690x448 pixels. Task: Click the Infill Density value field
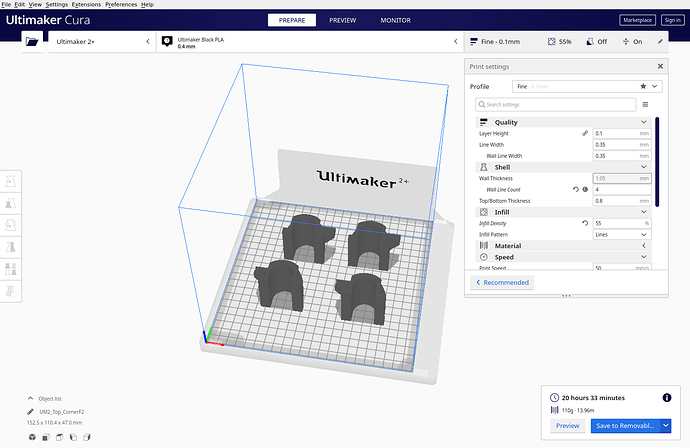point(621,223)
